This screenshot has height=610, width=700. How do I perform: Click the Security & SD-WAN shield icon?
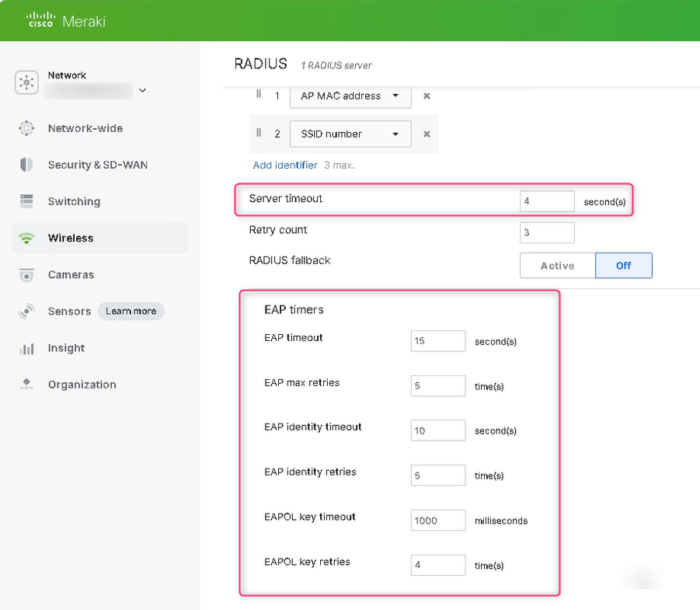click(26, 165)
